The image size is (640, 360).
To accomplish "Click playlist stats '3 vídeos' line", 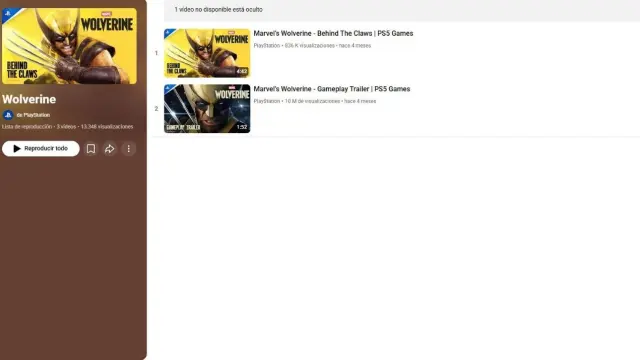I will click(x=67, y=127).
